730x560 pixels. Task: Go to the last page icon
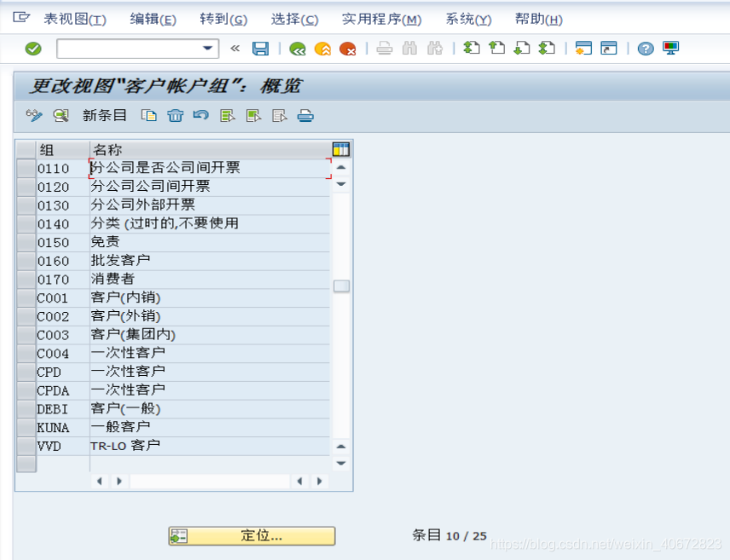547,48
